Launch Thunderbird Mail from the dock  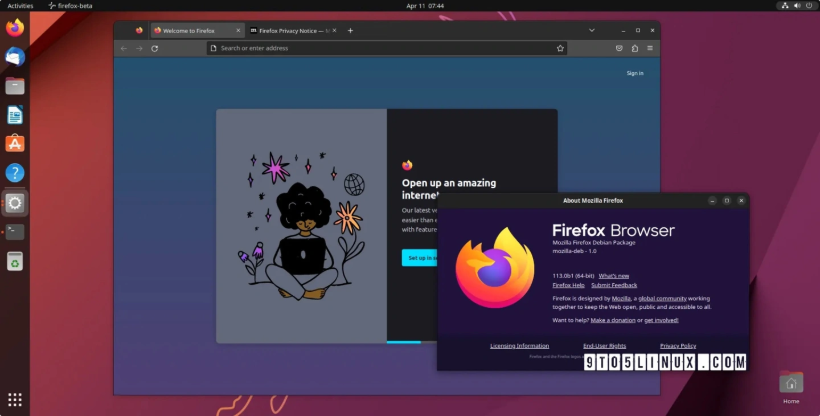(x=14, y=57)
